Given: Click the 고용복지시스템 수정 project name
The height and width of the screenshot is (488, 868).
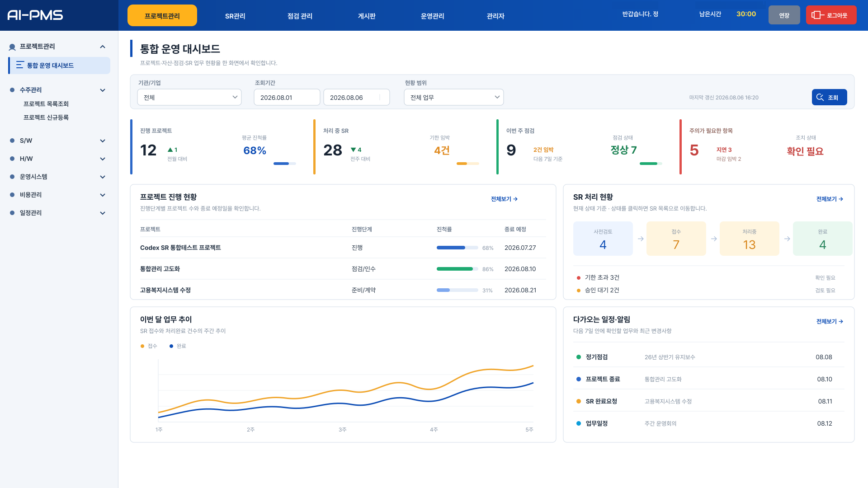Looking at the screenshot, I should (165, 290).
